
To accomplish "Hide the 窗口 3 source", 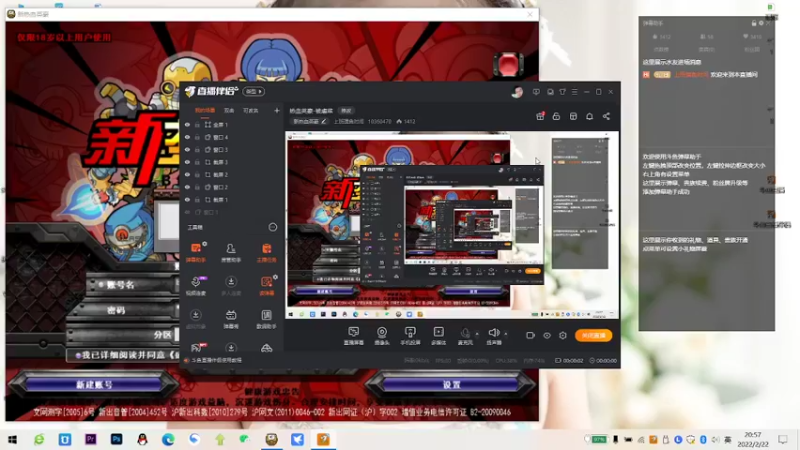I will 187,149.
